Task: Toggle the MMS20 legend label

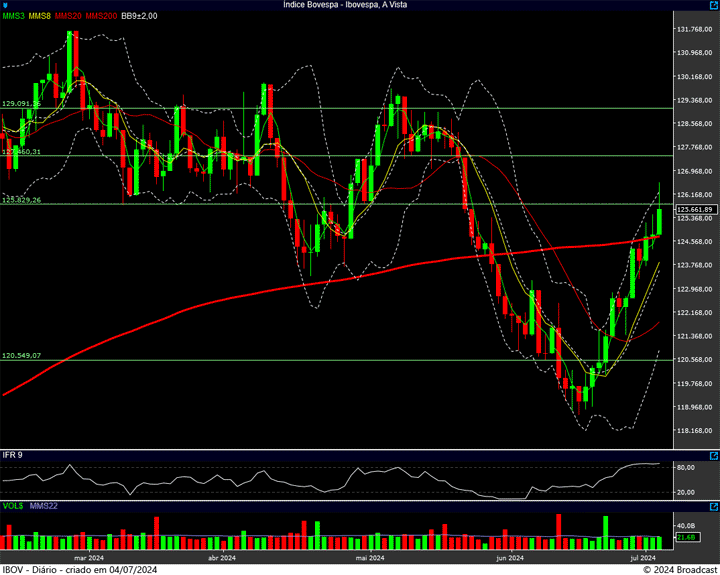Action: [69, 16]
